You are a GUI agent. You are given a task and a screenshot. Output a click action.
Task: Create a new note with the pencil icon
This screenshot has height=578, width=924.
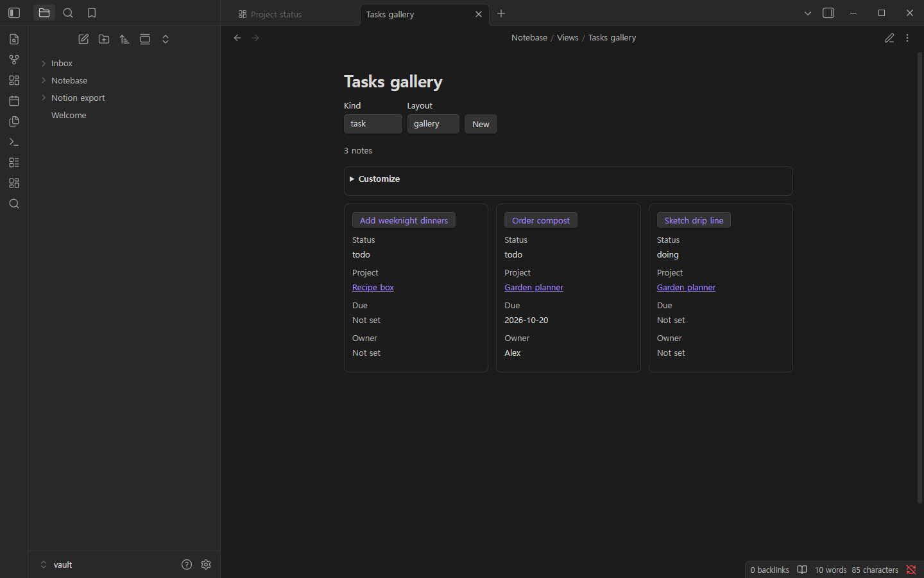pyautogui.click(x=83, y=39)
